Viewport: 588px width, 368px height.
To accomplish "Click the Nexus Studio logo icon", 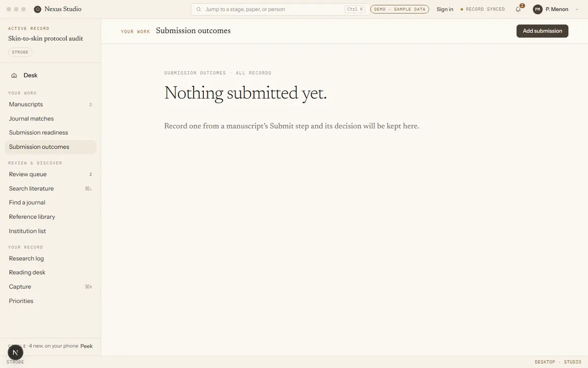I will (x=38, y=9).
